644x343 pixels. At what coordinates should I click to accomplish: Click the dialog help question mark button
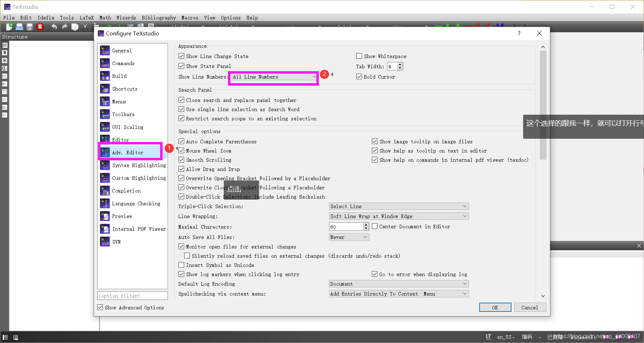[519, 33]
